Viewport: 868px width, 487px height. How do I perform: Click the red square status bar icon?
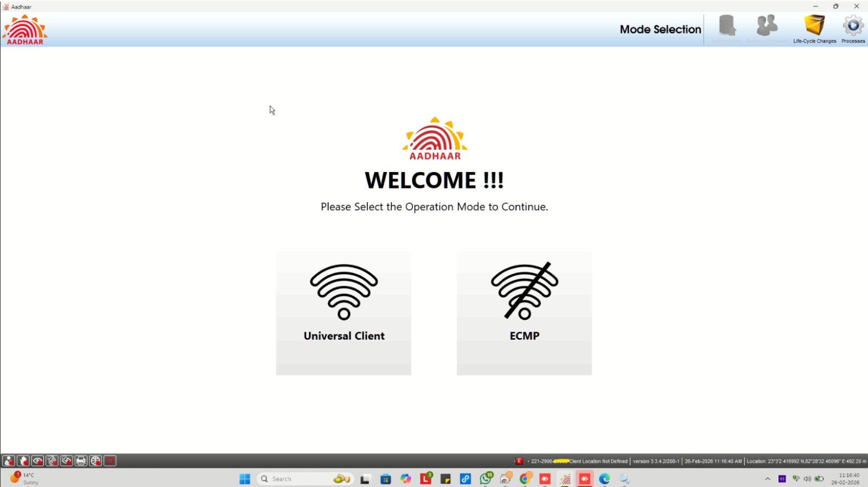pos(110,461)
